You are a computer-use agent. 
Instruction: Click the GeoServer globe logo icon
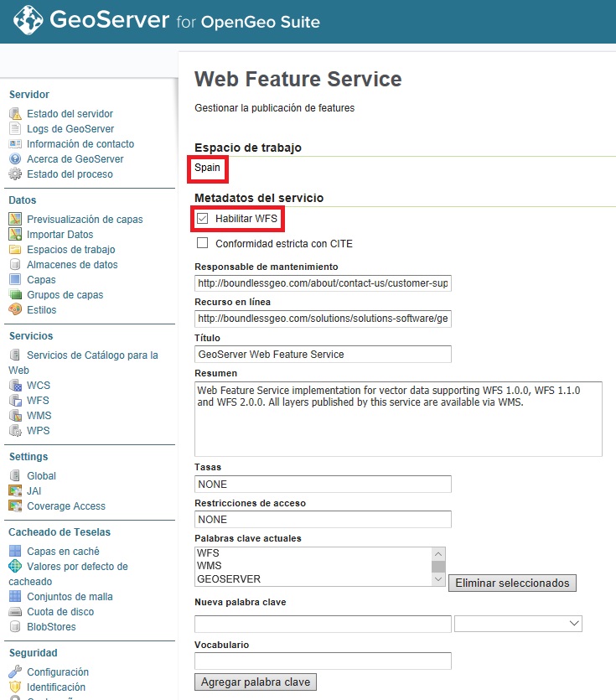coord(28,20)
